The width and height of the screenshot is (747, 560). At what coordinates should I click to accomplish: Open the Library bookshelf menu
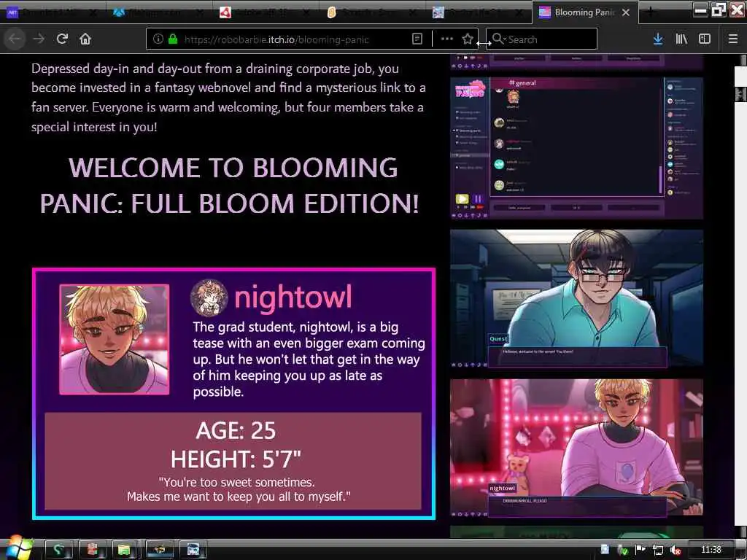tap(681, 39)
